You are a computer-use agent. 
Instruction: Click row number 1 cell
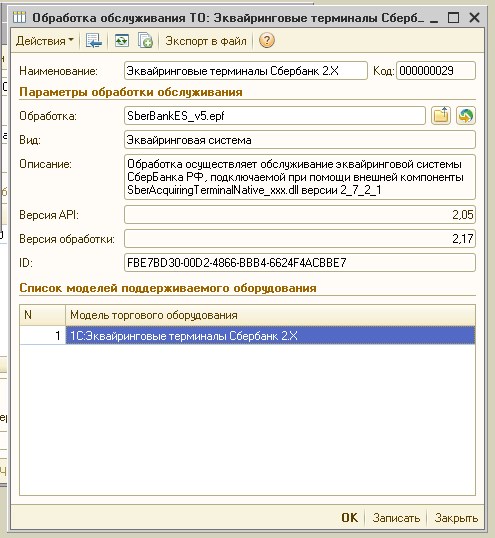click(43, 336)
